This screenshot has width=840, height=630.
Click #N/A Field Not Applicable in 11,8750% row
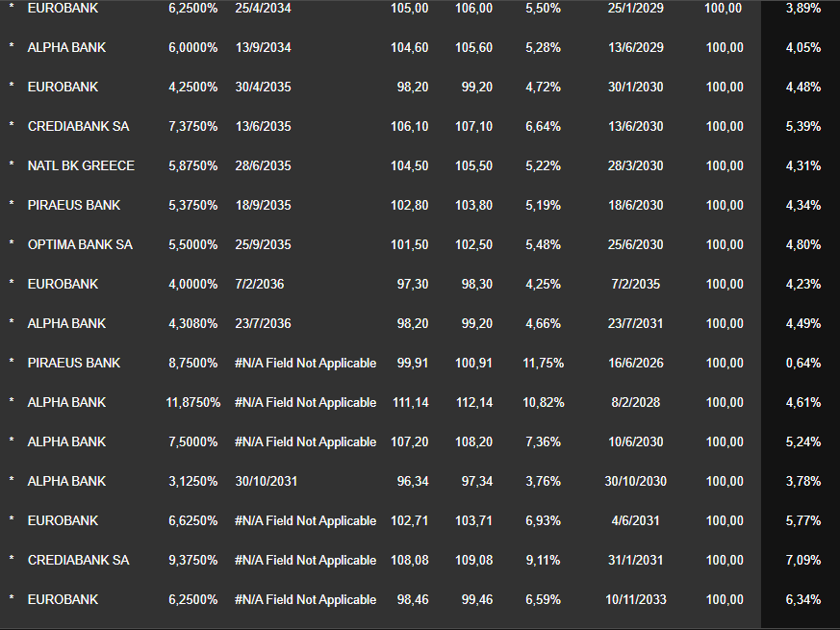305,402
